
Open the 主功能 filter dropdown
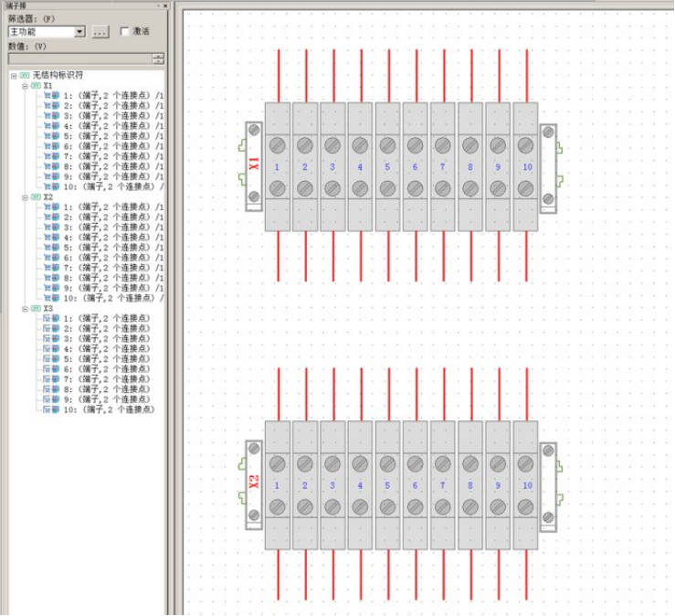[79, 32]
